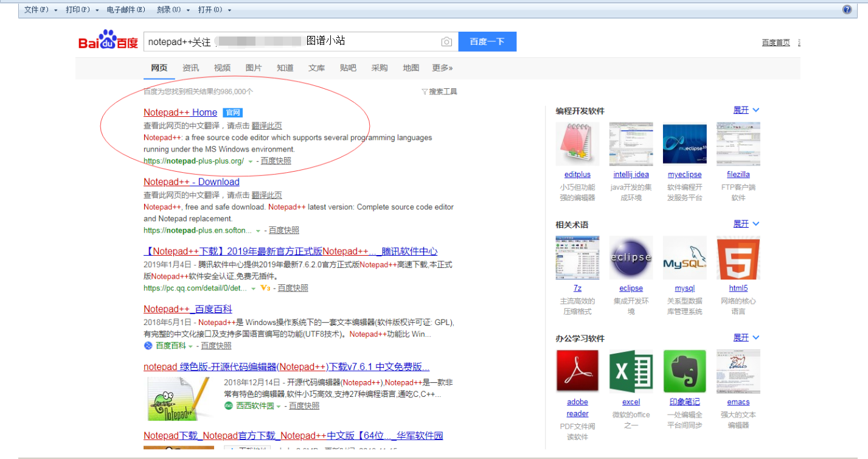Viewport: 868px width, 459px height.
Task: Click 百度快照 next to pc.qq.com URL
Action: (x=293, y=288)
